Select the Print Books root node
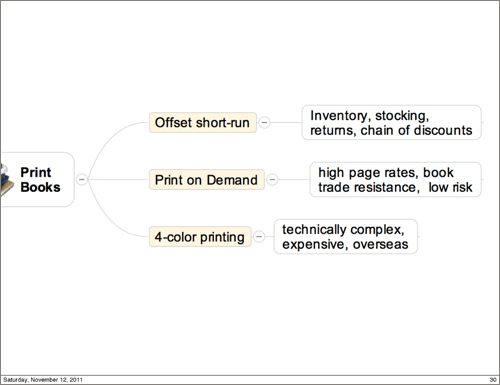This screenshot has height=385, width=500. tap(37, 180)
